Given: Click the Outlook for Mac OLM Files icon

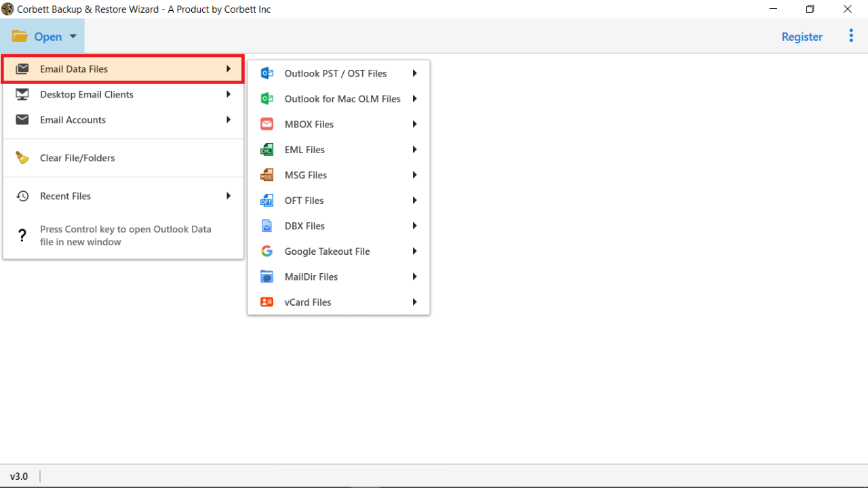Looking at the screenshot, I should coord(267,98).
